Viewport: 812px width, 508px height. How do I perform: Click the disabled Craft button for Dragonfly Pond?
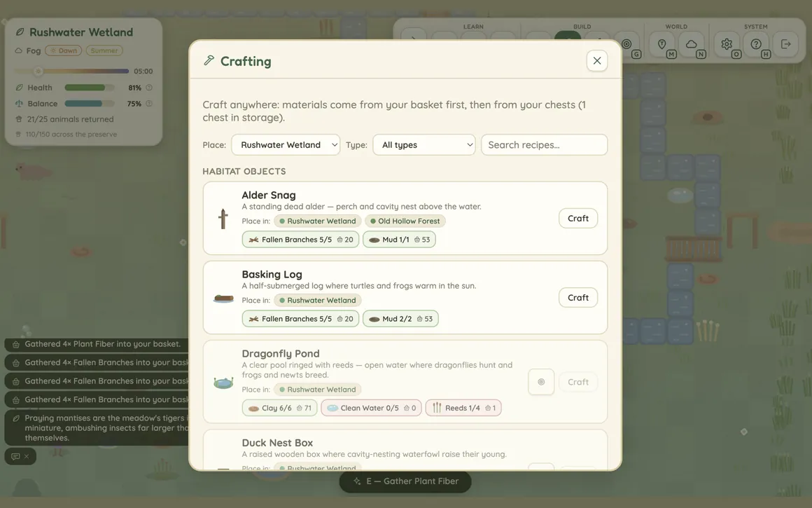coord(578,382)
